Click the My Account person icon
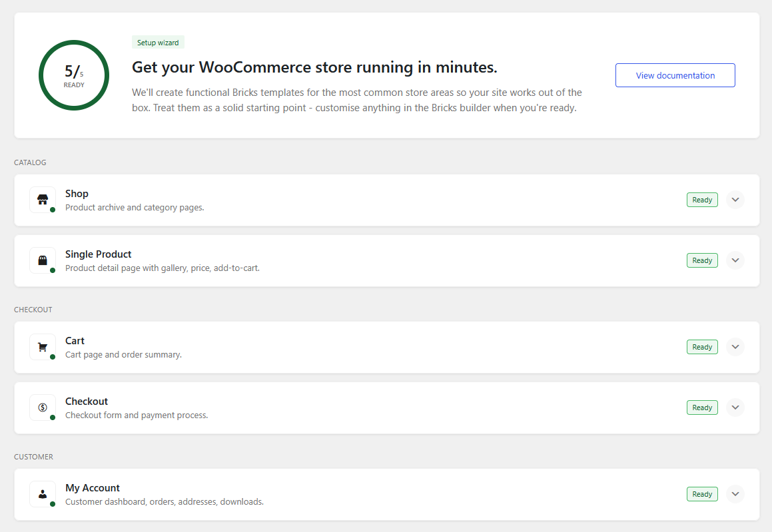The width and height of the screenshot is (772, 532). coord(43,494)
